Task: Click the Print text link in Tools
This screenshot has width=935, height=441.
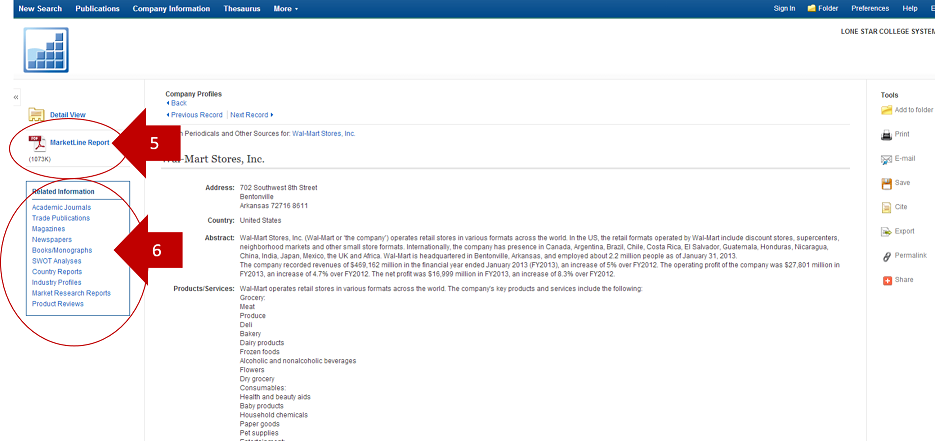Action: 902,135
